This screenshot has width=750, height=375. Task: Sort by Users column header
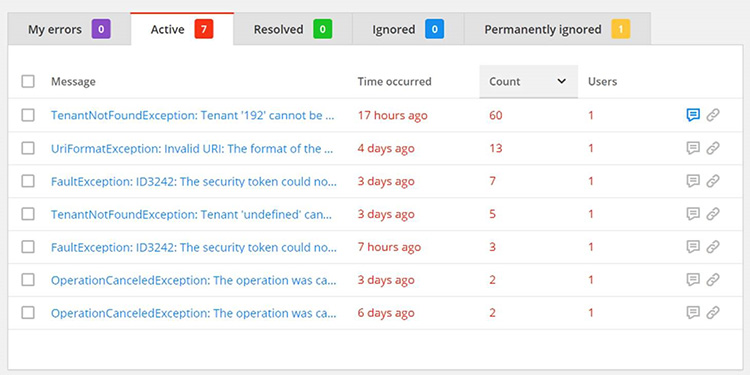pyautogui.click(x=602, y=81)
